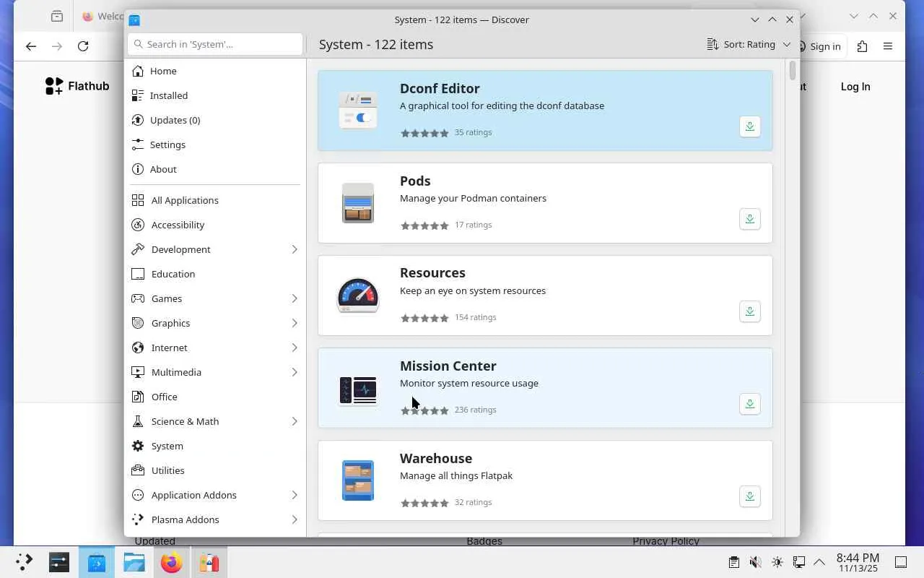
Task: Open the Home page in Discover sidebar
Action: [x=215, y=71]
